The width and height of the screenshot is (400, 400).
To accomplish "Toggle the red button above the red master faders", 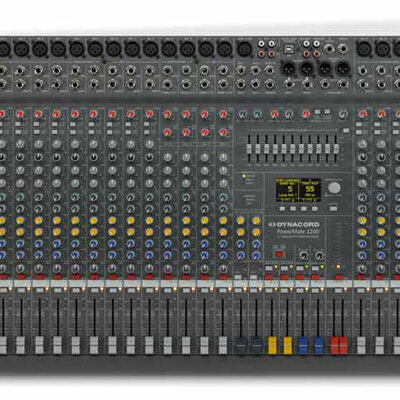I will pos(339,277).
